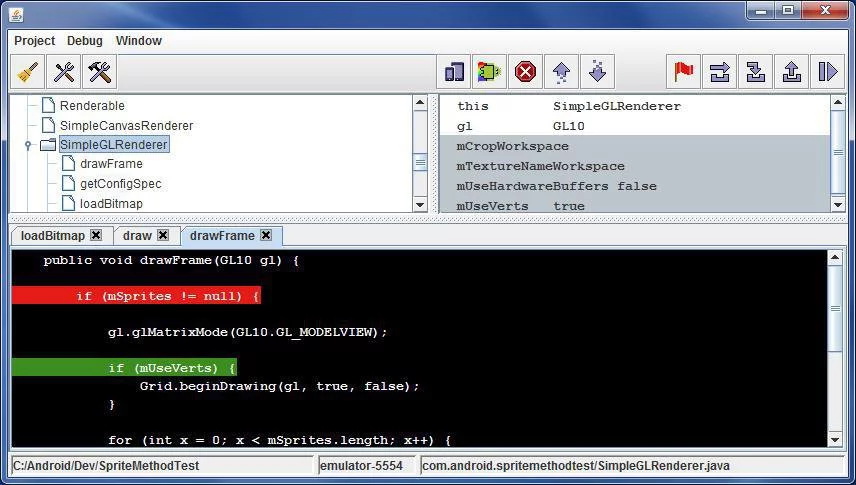
Task: Click the Grid.beginDrawing code line
Action: [x=280, y=386]
